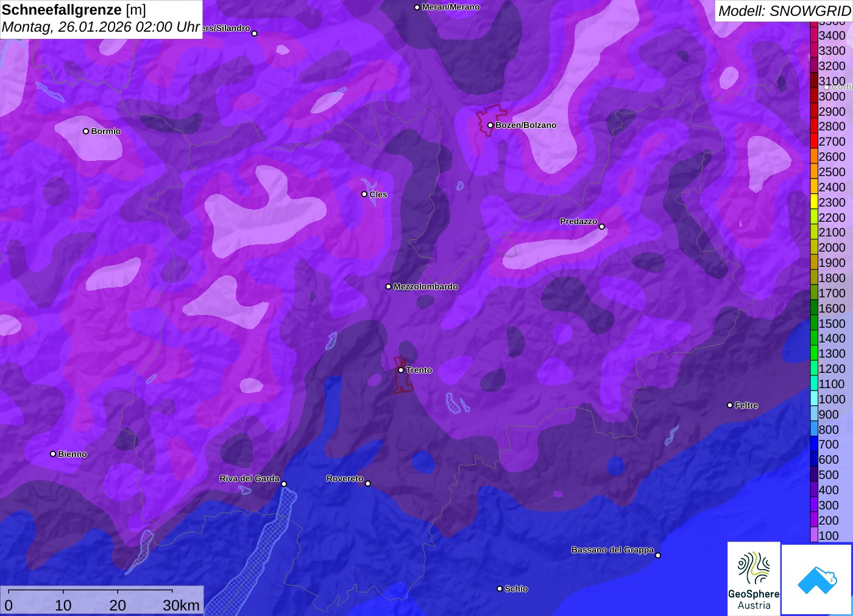The width and height of the screenshot is (853, 616).
Task: Select the 1000 cyan legend swatch
Action: pos(814,398)
